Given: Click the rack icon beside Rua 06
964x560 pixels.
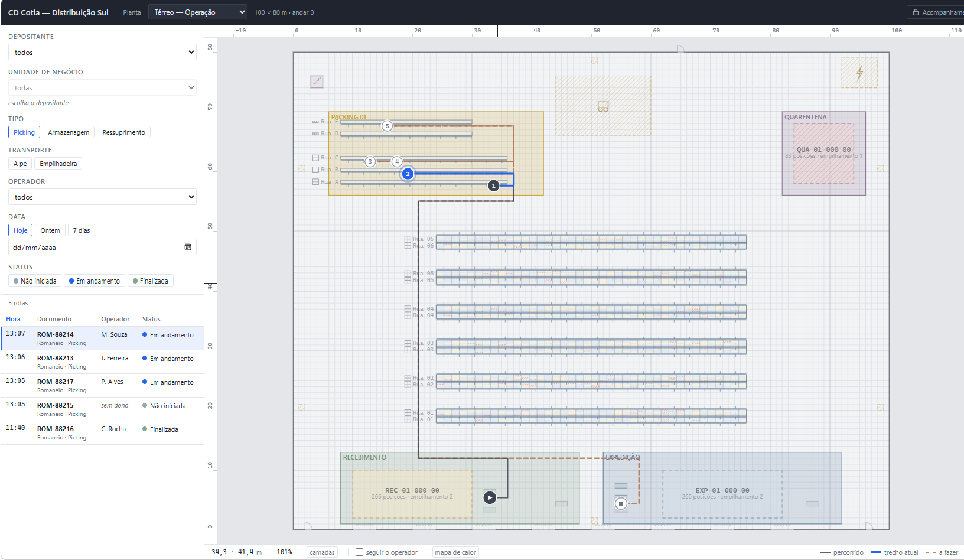Looking at the screenshot, I should pos(408,242).
